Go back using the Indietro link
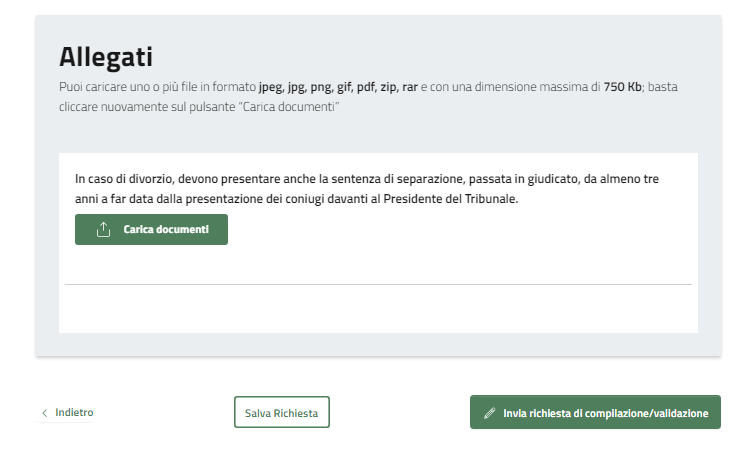 click(x=74, y=412)
